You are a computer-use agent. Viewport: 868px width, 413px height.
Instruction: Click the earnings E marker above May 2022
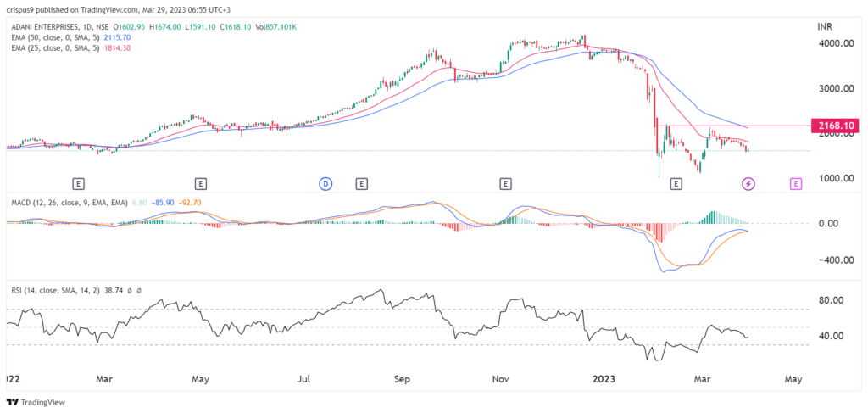pos(200,182)
